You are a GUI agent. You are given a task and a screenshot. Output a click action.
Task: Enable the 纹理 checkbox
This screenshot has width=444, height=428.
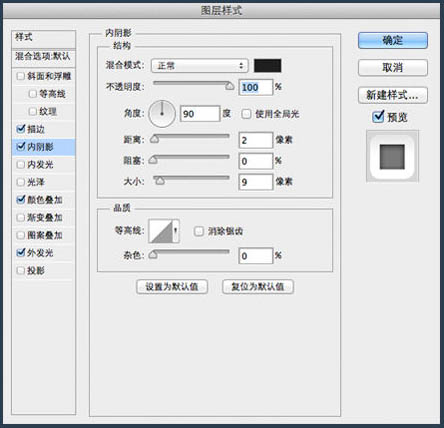pyautogui.click(x=33, y=111)
